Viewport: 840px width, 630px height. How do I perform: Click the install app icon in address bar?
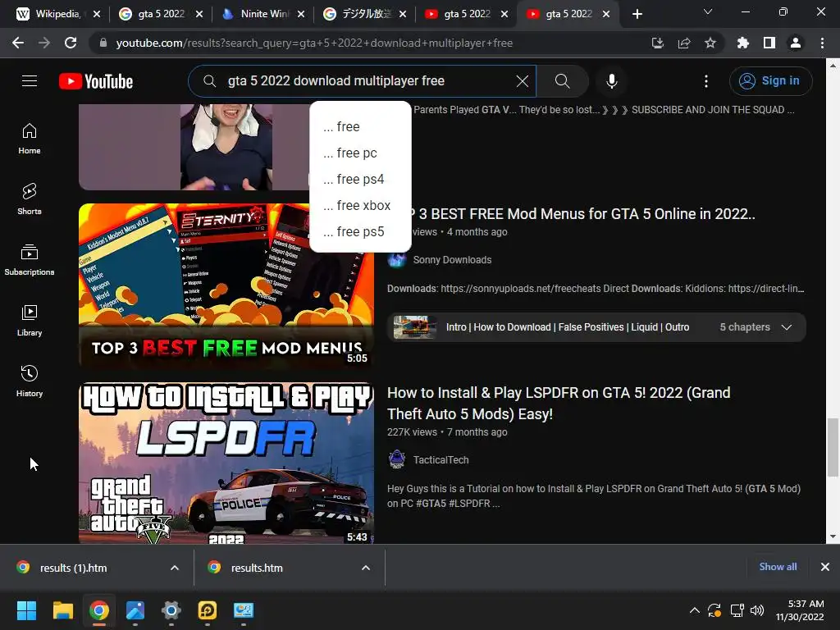(x=657, y=43)
